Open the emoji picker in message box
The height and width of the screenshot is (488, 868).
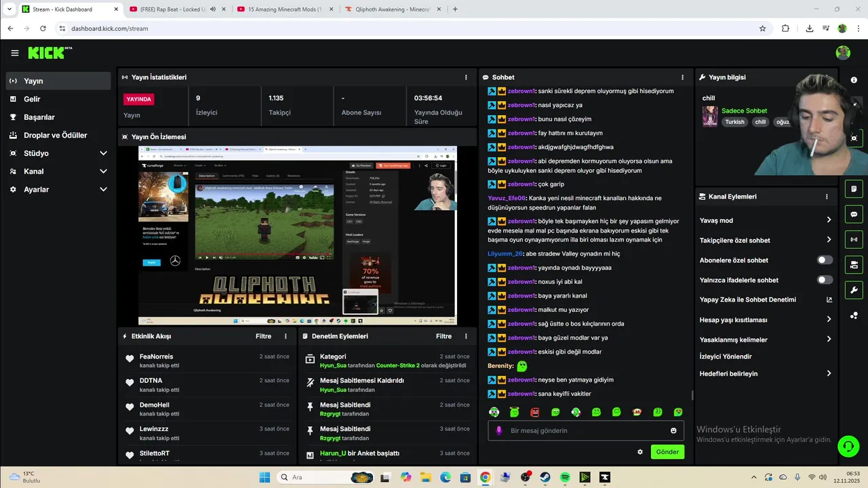(673, 430)
